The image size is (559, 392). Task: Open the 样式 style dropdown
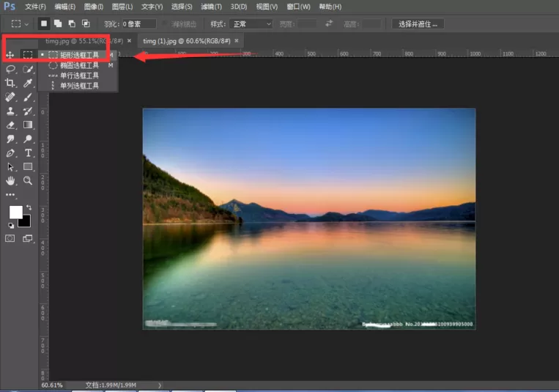coord(251,24)
